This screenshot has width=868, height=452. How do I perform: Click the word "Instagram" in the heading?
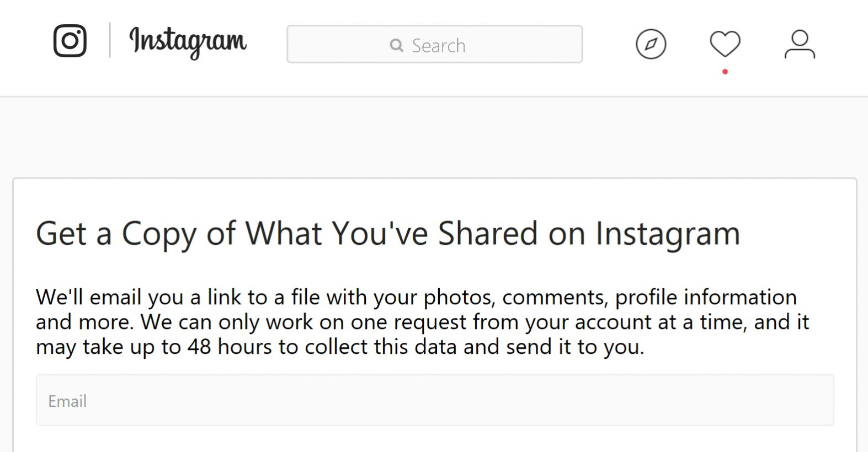coord(668,234)
